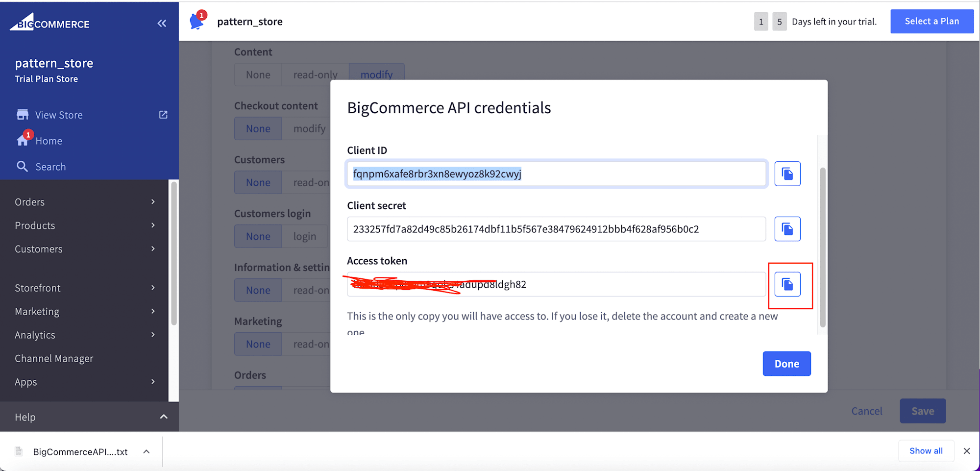Image resolution: width=980 pixels, height=471 pixels.
Task: Expand the Products menu chevron
Action: [153, 225]
